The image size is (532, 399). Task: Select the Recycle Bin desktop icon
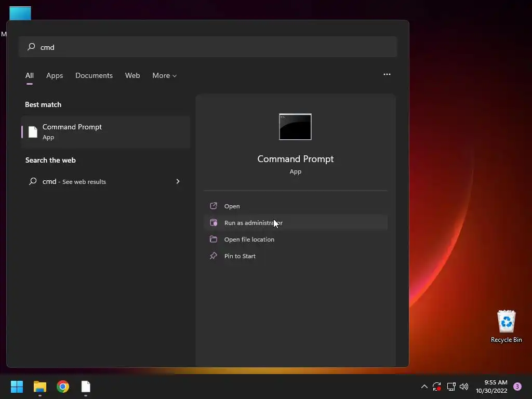[506, 326]
